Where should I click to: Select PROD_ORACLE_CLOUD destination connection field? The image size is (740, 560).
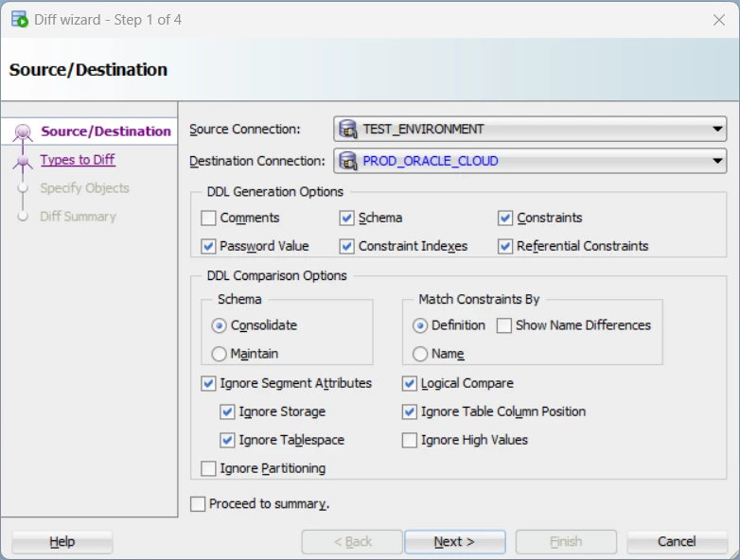(x=530, y=162)
